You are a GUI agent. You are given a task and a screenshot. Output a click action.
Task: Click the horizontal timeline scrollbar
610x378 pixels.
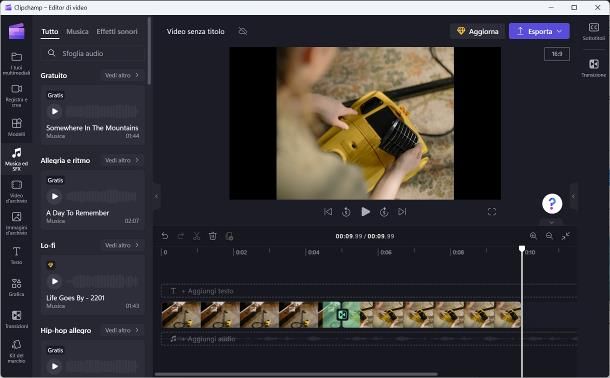[296, 374]
